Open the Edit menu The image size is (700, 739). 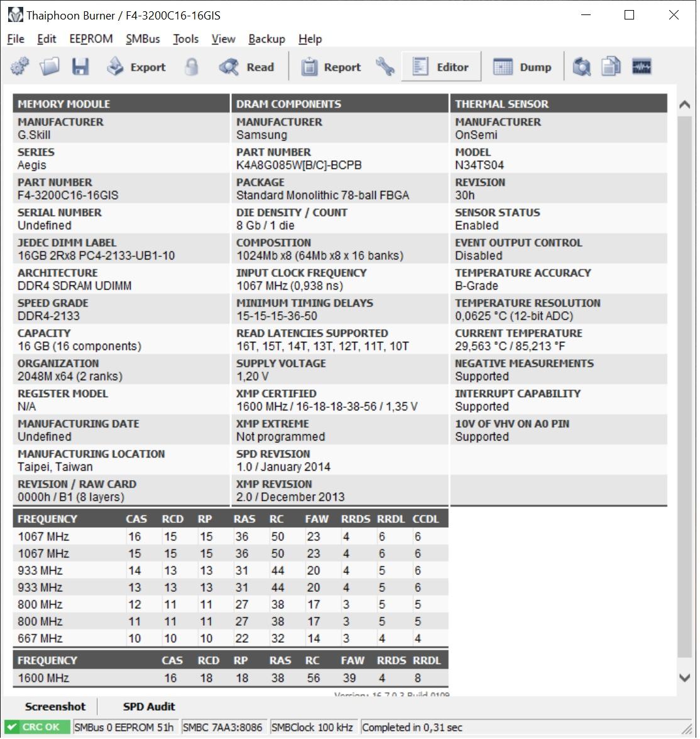click(46, 39)
